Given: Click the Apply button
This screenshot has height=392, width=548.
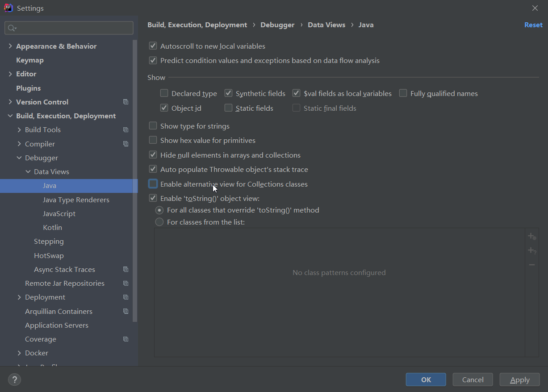Looking at the screenshot, I should coord(519,379).
